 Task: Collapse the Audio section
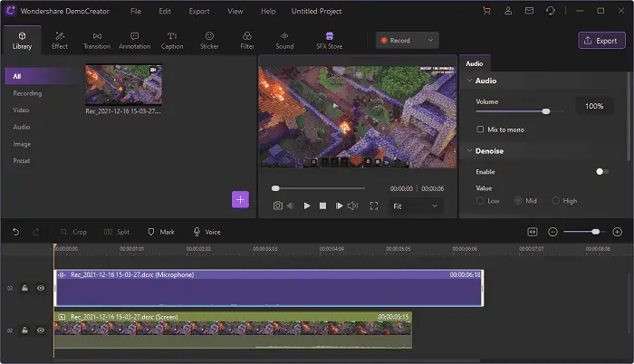470,81
